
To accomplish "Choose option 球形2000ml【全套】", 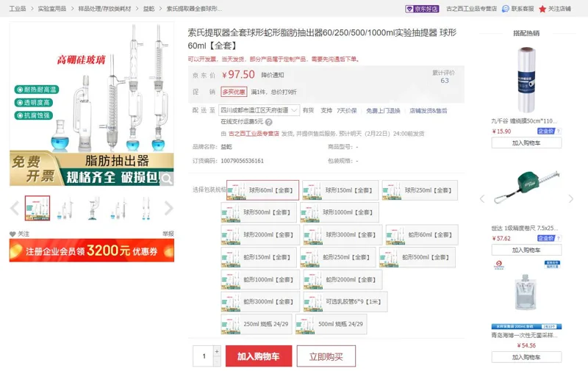I will click(x=260, y=234).
